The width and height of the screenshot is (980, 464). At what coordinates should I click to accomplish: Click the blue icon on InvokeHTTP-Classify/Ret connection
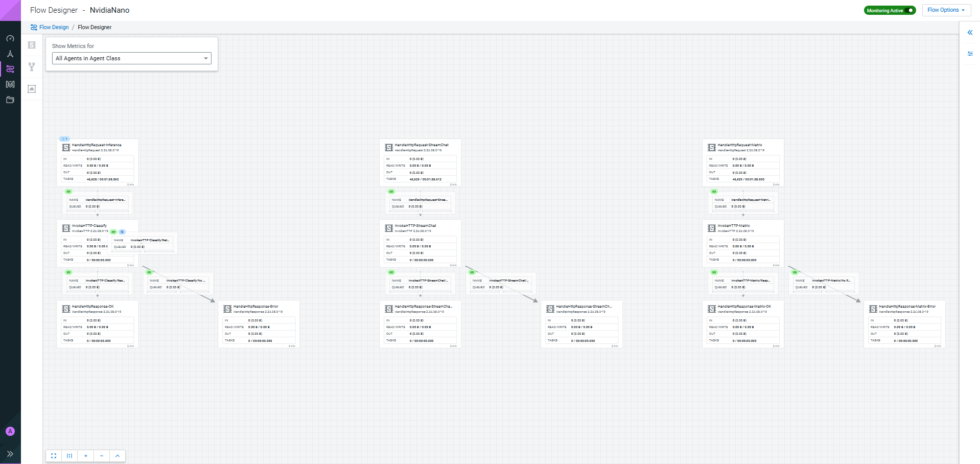click(122, 232)
